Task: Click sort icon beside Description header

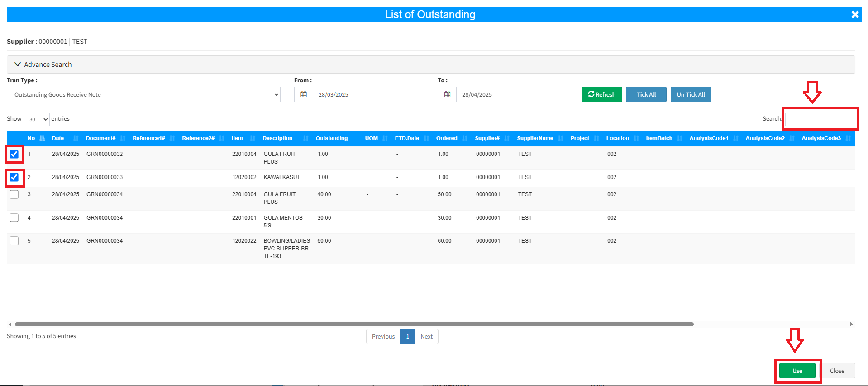Action: 306,138
